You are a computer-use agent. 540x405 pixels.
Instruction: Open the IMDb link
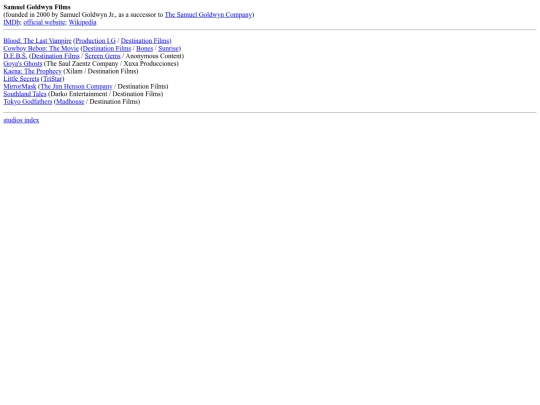(x=12, y=22)
